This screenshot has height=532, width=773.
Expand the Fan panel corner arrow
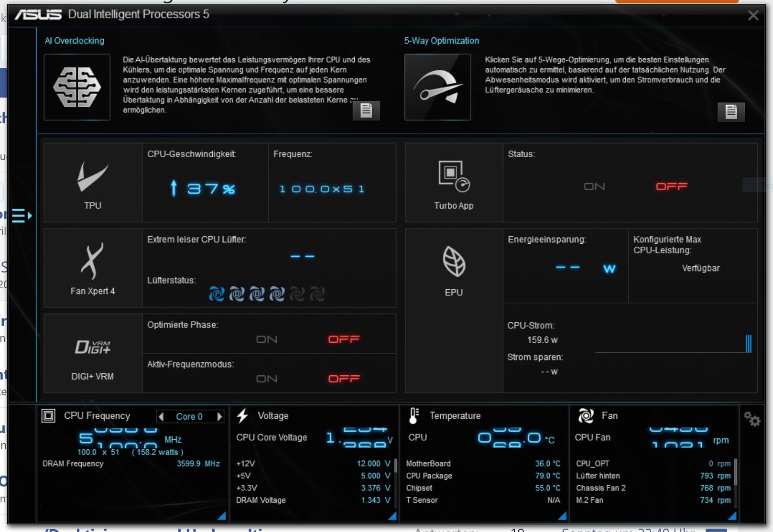point(732,516)
